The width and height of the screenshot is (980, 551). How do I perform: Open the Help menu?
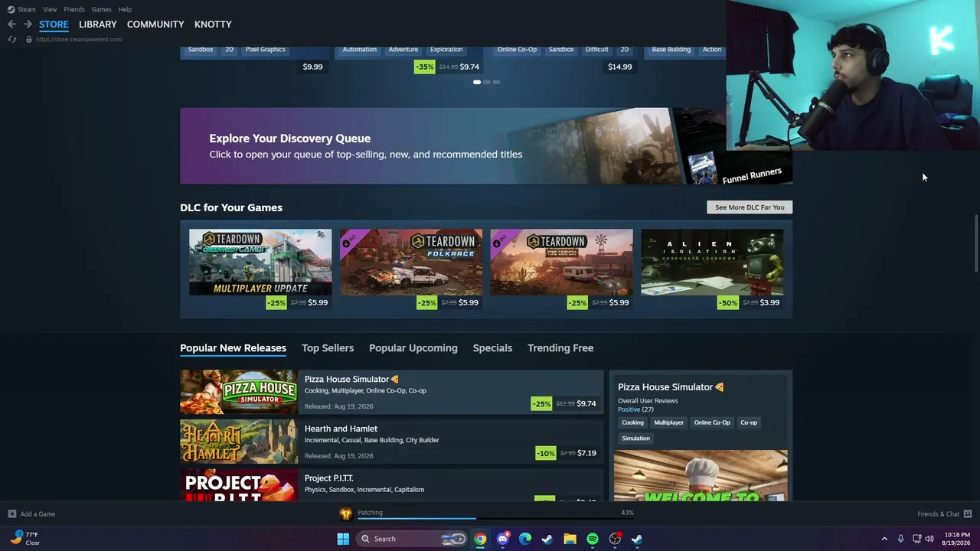[x=125, y=9]
